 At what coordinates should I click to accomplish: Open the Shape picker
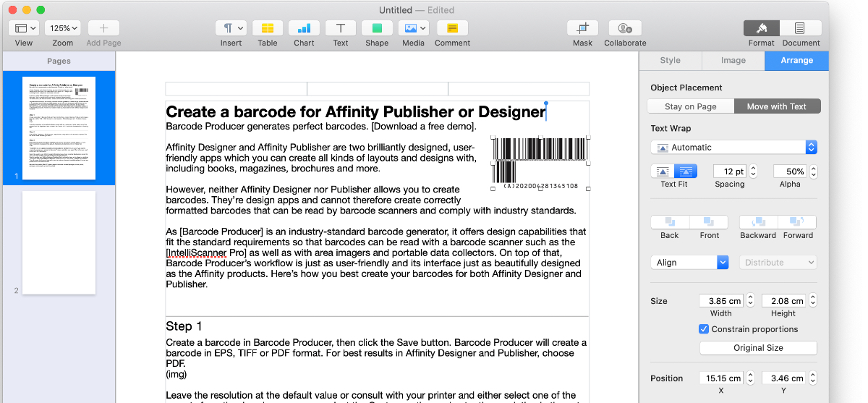[377, 28]
